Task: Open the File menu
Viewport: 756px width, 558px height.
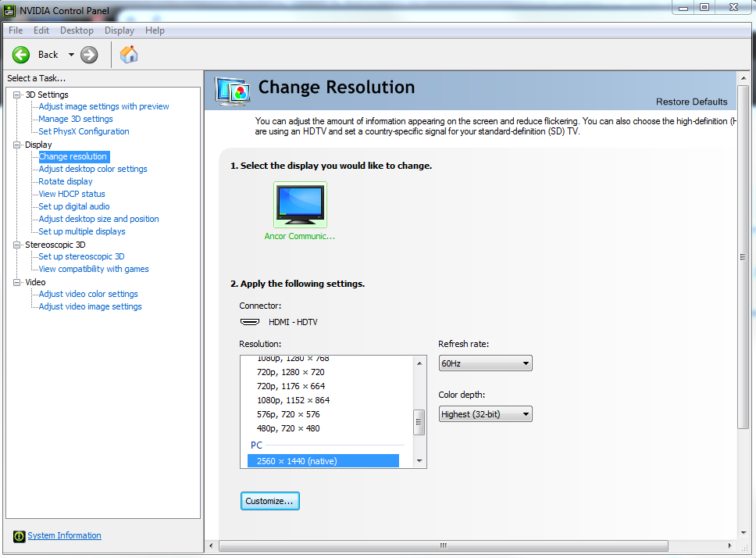Action: click(16, 30)
